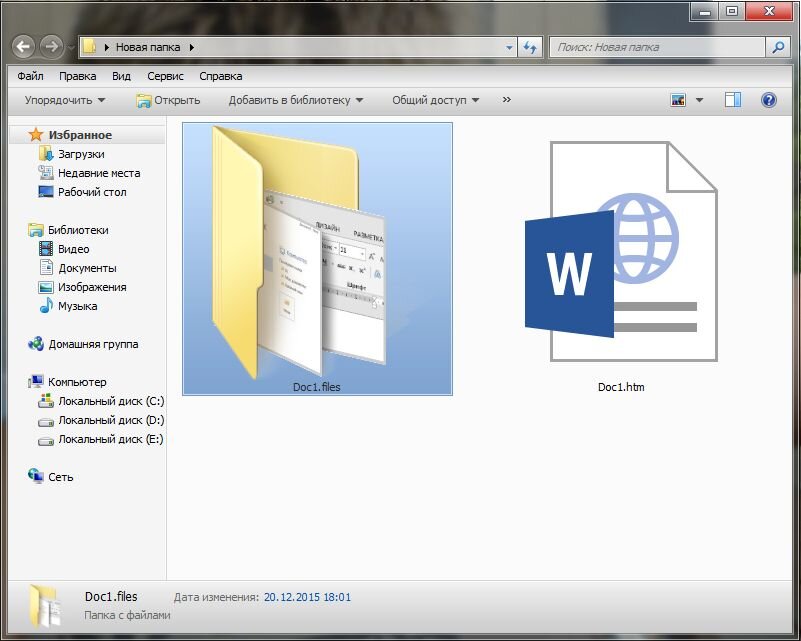The height and width of the screenshot is (641, 801).
Task: Expand the Добавить в библиотеку menu
Action: 296,100
